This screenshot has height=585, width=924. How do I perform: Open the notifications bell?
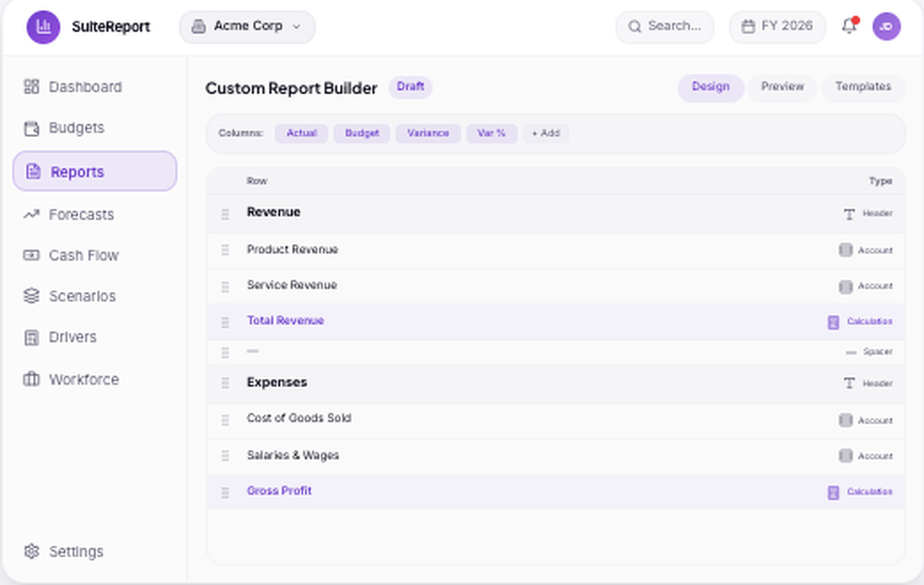click(849, 26)
